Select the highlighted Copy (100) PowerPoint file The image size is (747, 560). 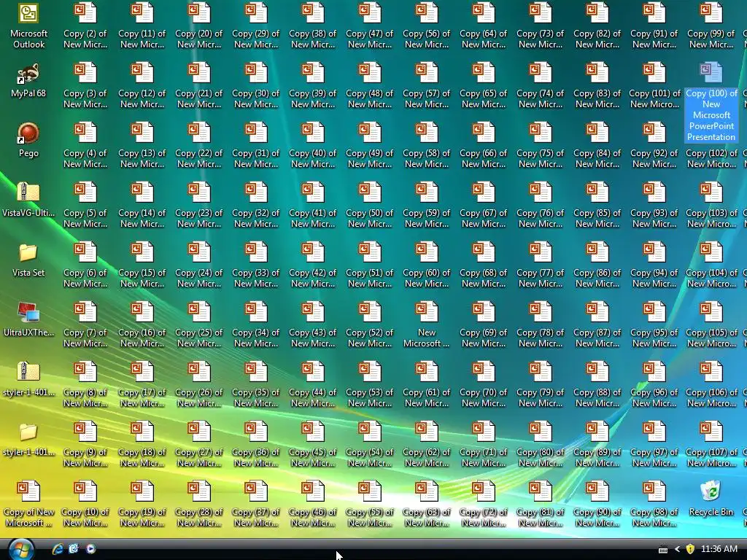click(711, 102)
